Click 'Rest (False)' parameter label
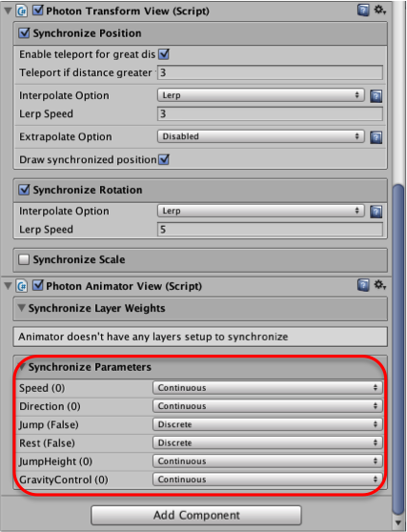This screenshot has width=407, height=532. tap(47, 442)
